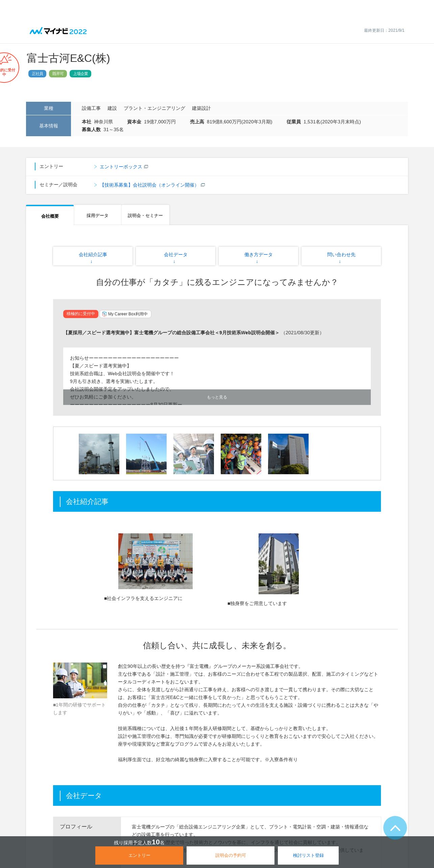The width and height of the screenshot is (434, 868).
Task: Click the 正社員 tag
Action: (x=37, y=74)
